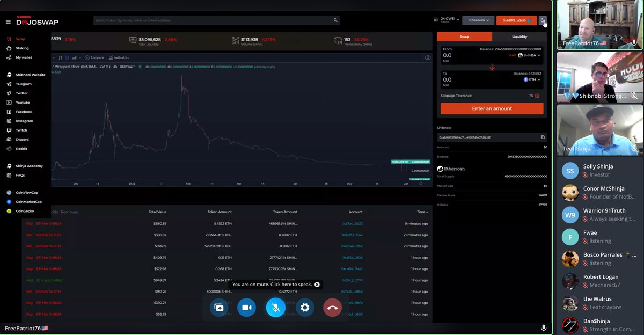Click the microphone icon in bottom bar
Viewport: 644px width, 335px height.
tap(544, 328)
